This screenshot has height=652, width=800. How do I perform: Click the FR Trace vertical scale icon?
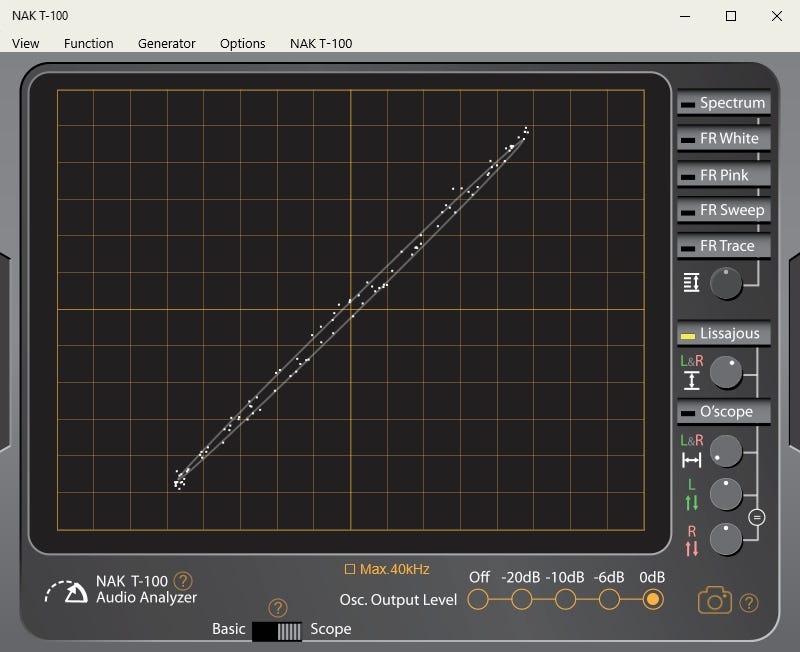click(691, 283)
